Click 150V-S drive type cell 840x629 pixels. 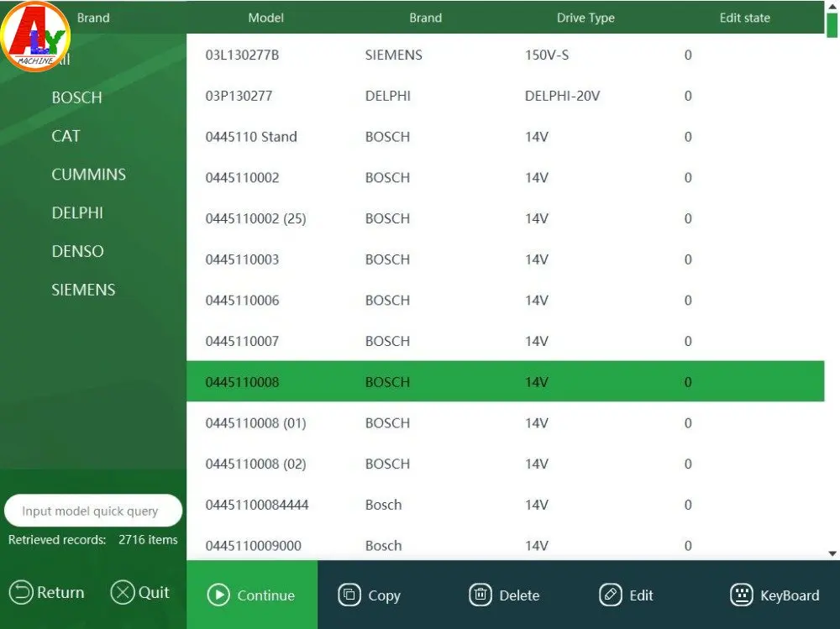pos(547,55)
